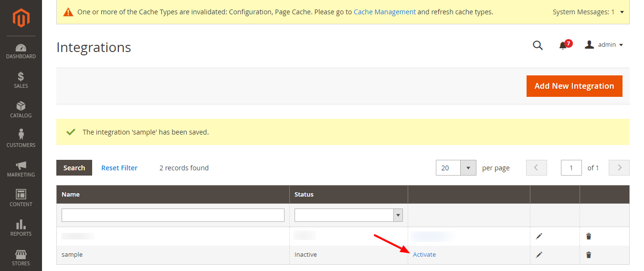The image size is (644, 271).
Task: Click the Add New Integration button
Action: tap(574, 86)
